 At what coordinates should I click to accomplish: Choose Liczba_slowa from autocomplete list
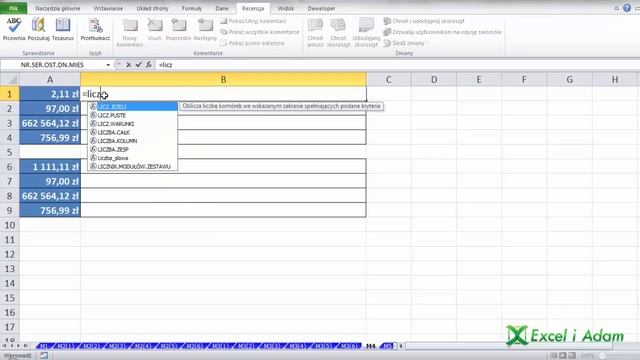coord(133,158)
